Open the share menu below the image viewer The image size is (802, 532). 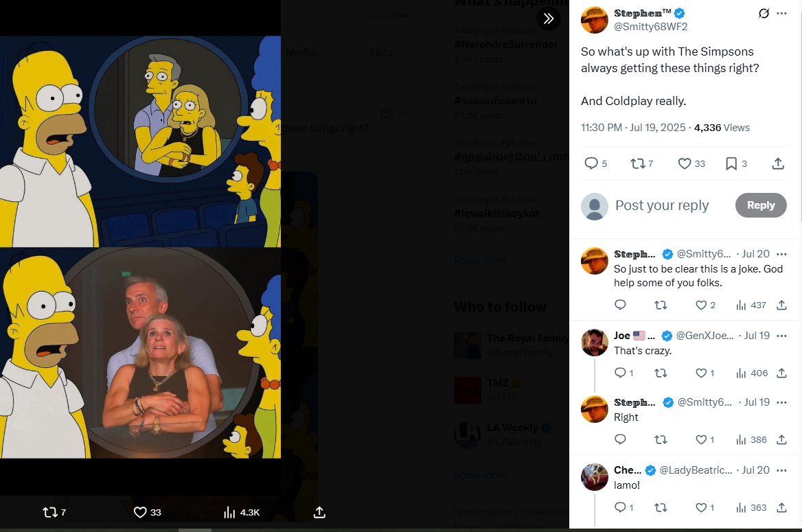[x=319, y=512]
